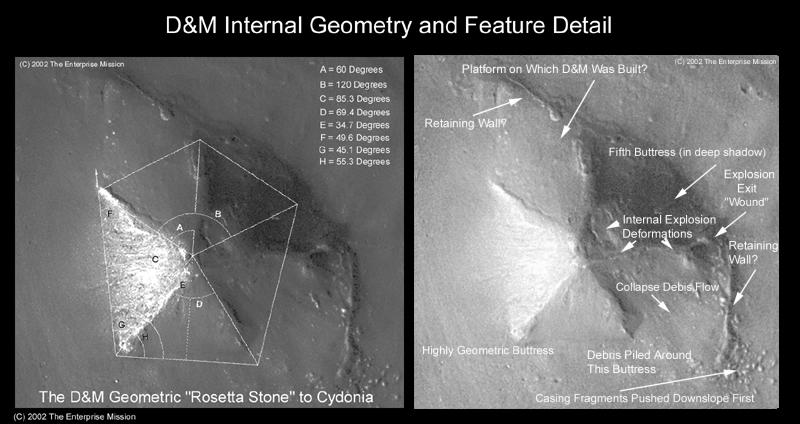
Task: Click the 'Highly Geometric Buttress' label
Action: 487,351
